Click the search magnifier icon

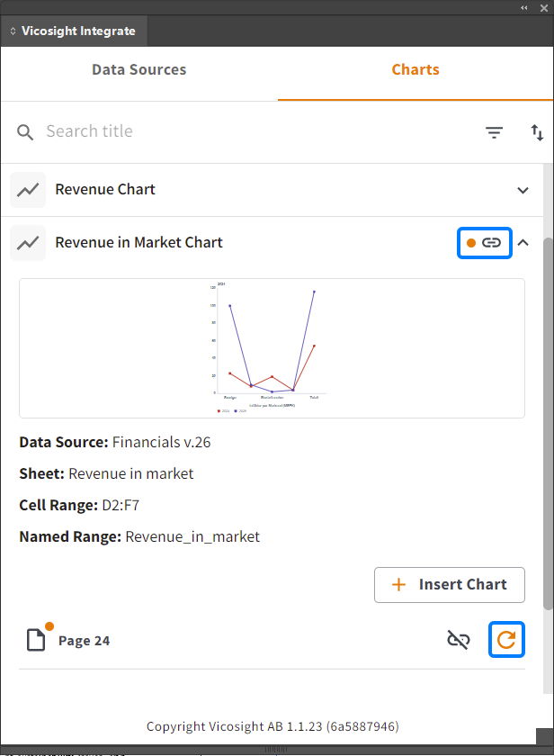point(25,131)
